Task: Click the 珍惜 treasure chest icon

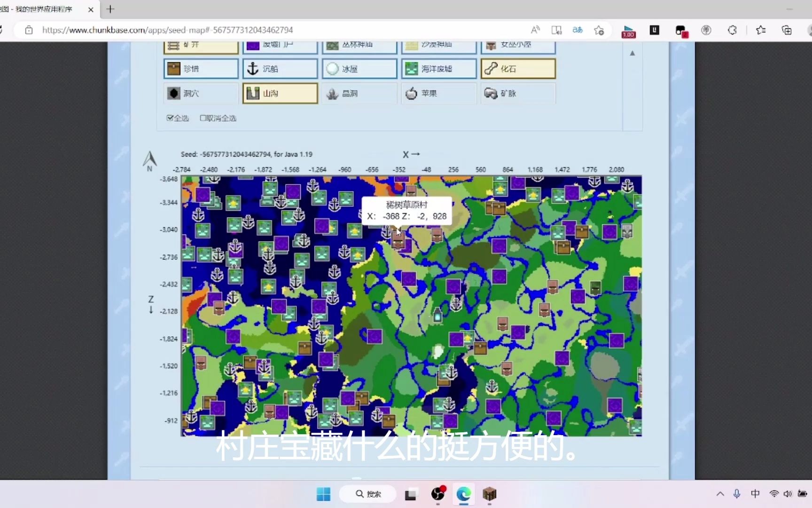Action: pos(174,69)
